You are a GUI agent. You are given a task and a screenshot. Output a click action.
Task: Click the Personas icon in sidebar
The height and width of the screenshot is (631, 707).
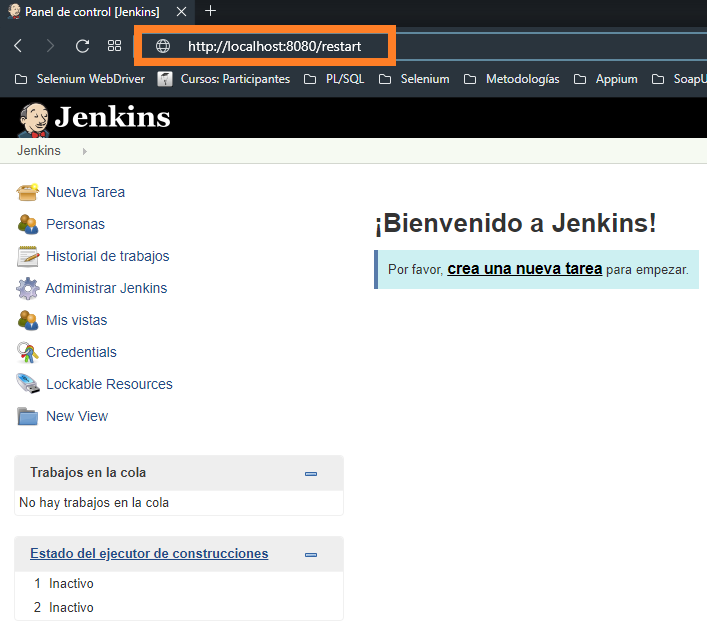tap(28, 224)
